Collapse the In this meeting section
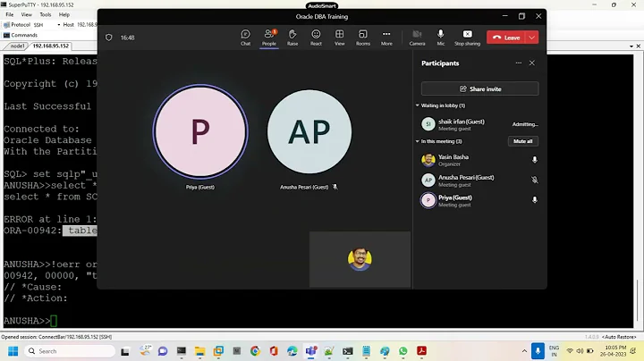This screenshot has width=644, height=361. 418,141
